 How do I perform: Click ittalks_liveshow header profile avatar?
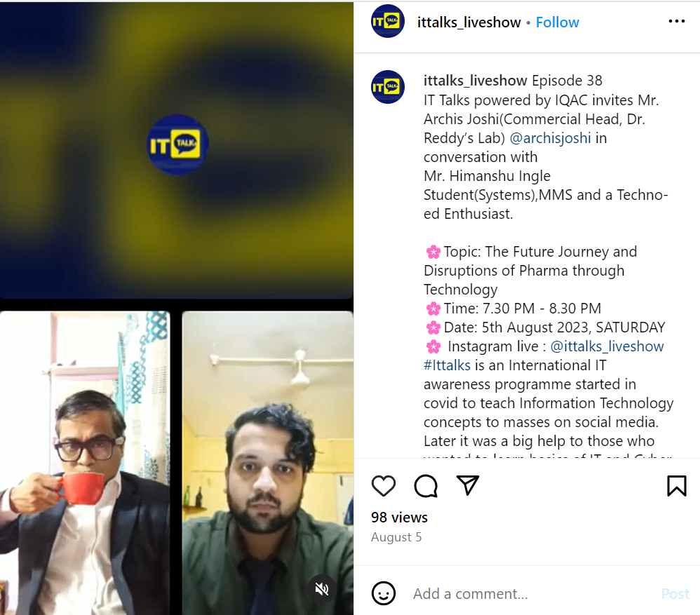pos(387,22)
